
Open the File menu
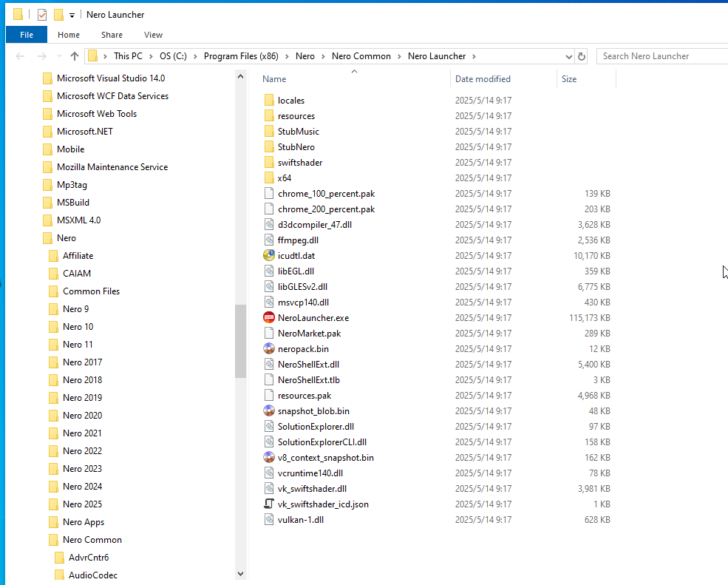point(27,35)
